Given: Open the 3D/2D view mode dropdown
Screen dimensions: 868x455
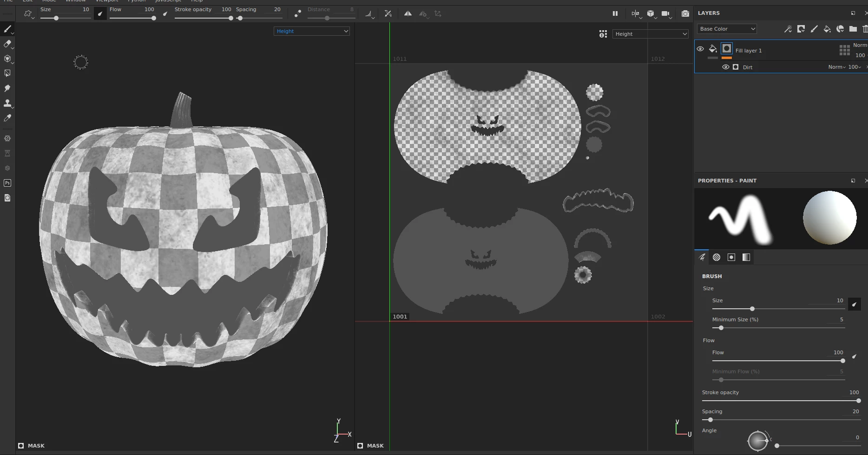Looking at the screenshot, I should point(636,14).
